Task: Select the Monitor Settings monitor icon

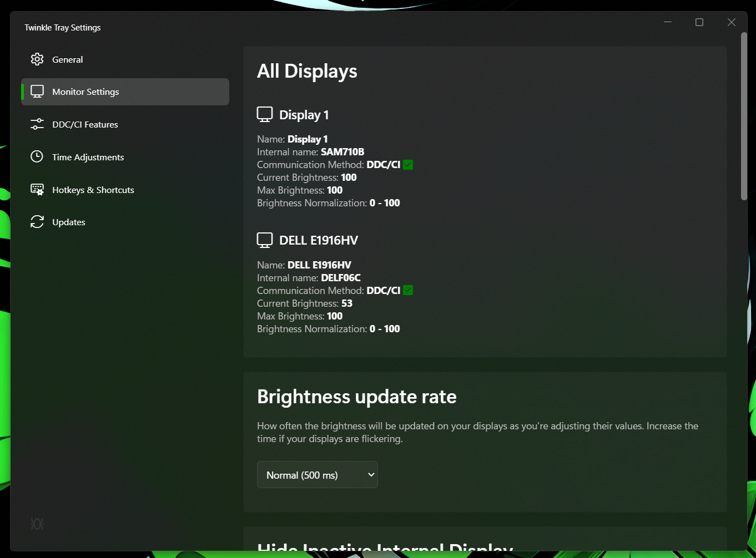Action: point(37,91)
